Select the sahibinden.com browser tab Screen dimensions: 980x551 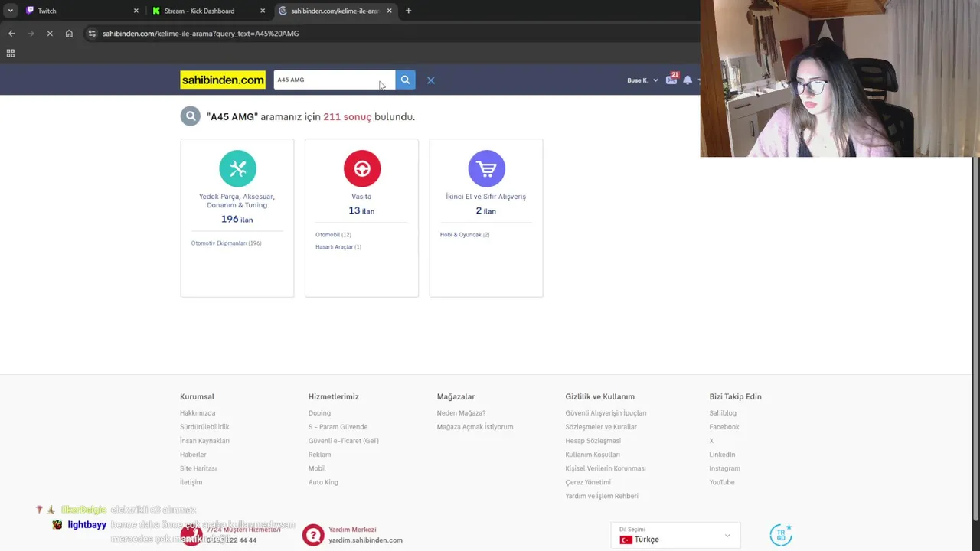[x=334, y=11]
